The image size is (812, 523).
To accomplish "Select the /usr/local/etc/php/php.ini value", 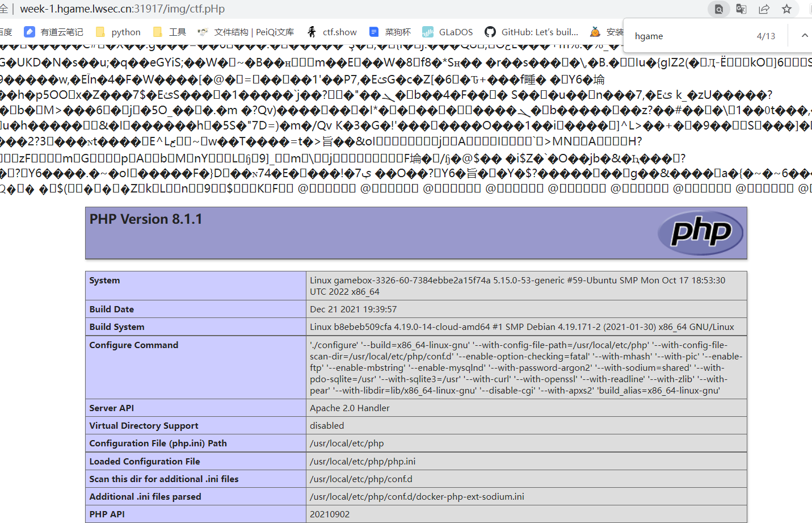I will [x=363, y=462].
